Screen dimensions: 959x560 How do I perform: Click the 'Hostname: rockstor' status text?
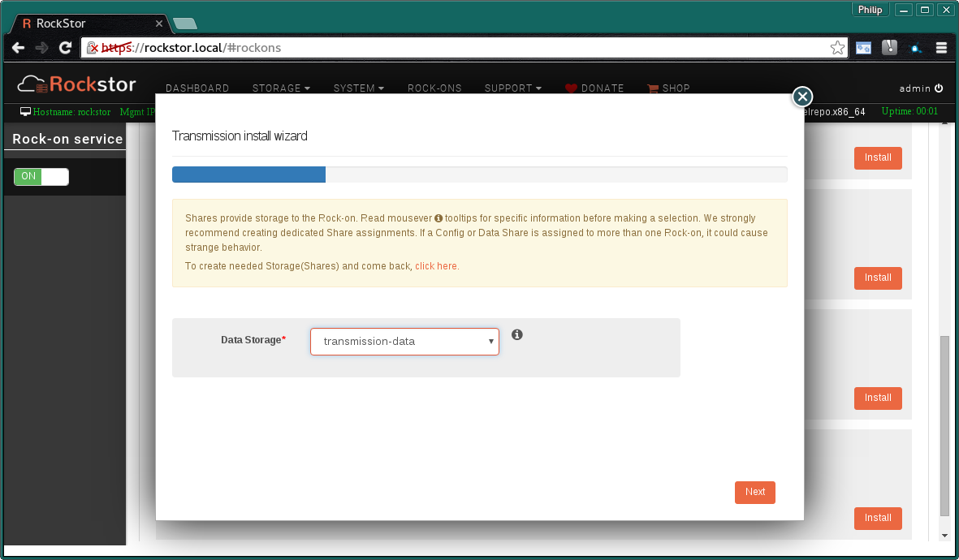pos(71,112)
